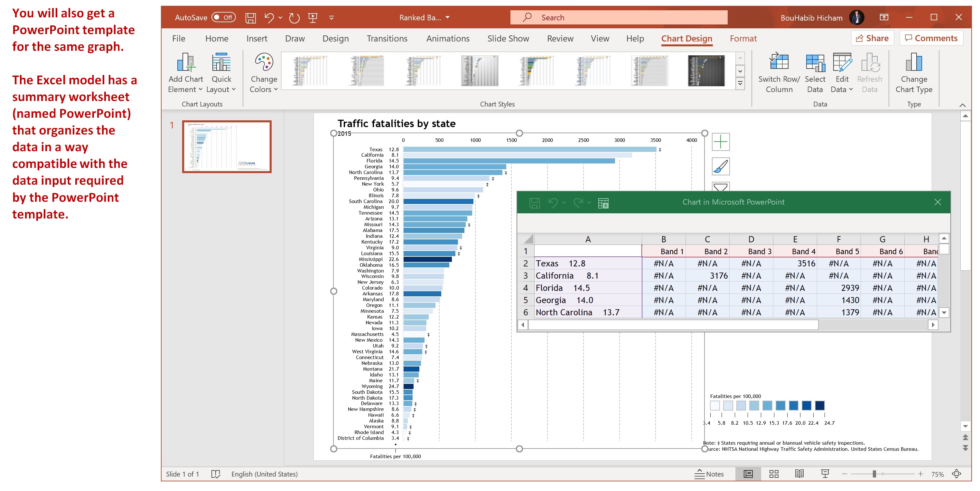Open Customize Quick Access Toolbar dropdown
The height and width of the screenshot is (491, 980).
pyautogui.click(x=331, y=17)
